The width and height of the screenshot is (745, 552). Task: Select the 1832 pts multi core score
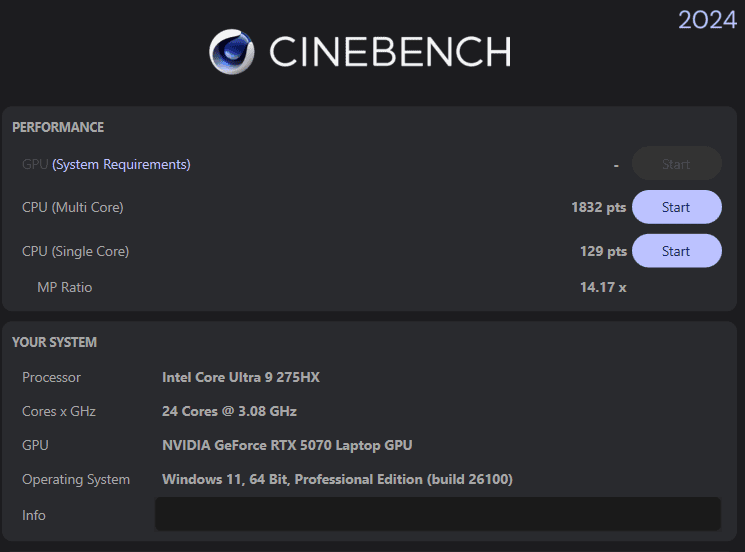tap(599, 207)
